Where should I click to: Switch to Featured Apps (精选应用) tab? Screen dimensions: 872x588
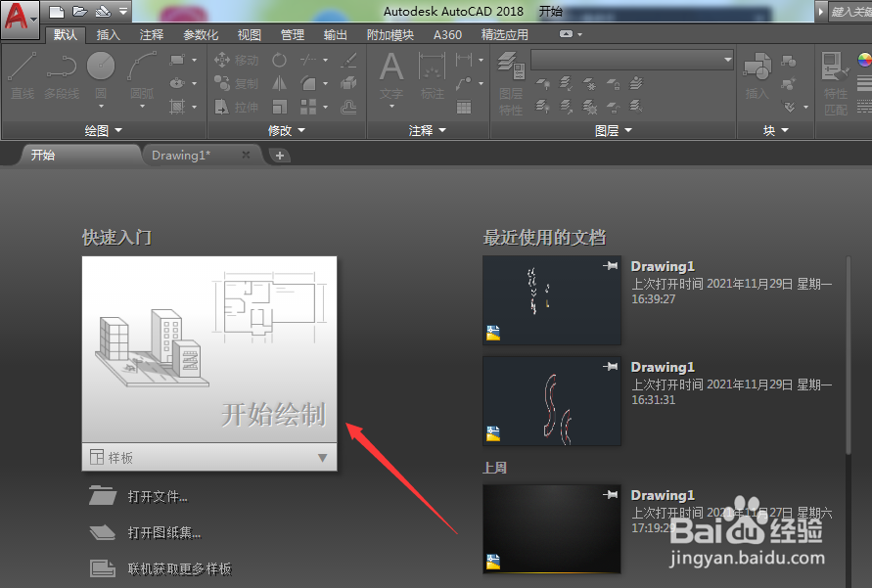(x=504, y=35)
